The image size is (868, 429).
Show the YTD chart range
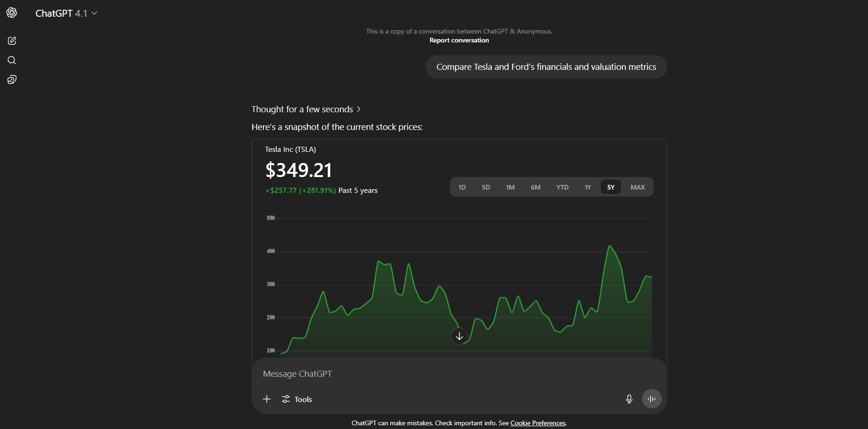coord(562,187)
